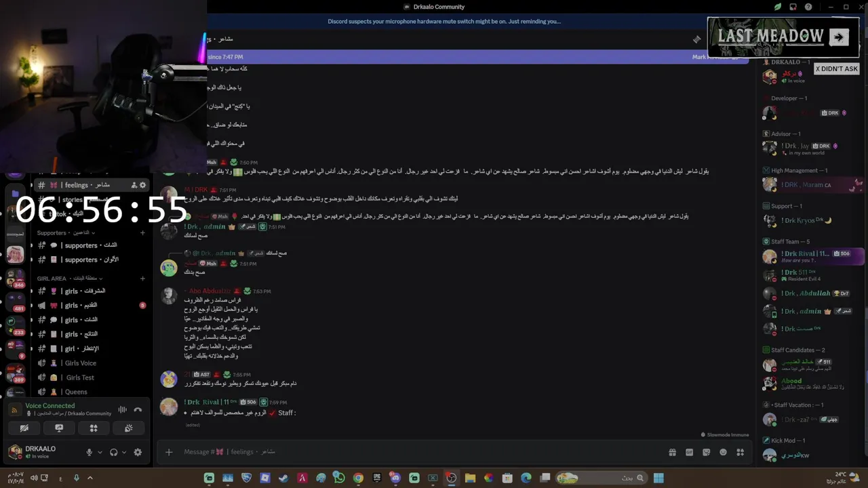Image resolution: width=868 pixels, height=488 pixels.
Task: Open WhatsApp from the taskbar
Action: 339,478
